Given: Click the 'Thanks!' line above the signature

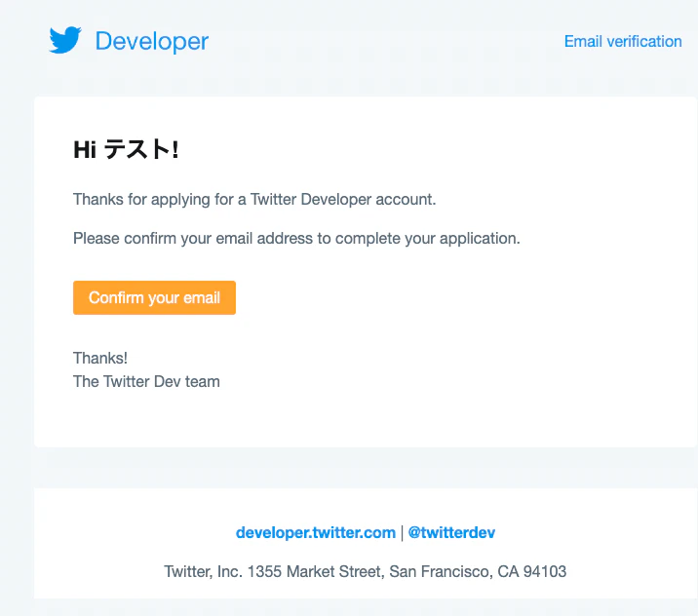Looking at the screenshot, I should [x=100, y=358].
